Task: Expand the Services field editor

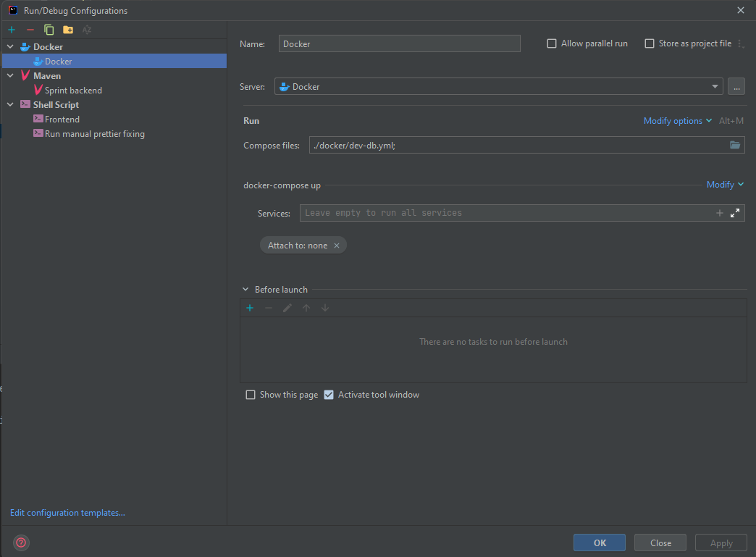Action: (734, 213)
